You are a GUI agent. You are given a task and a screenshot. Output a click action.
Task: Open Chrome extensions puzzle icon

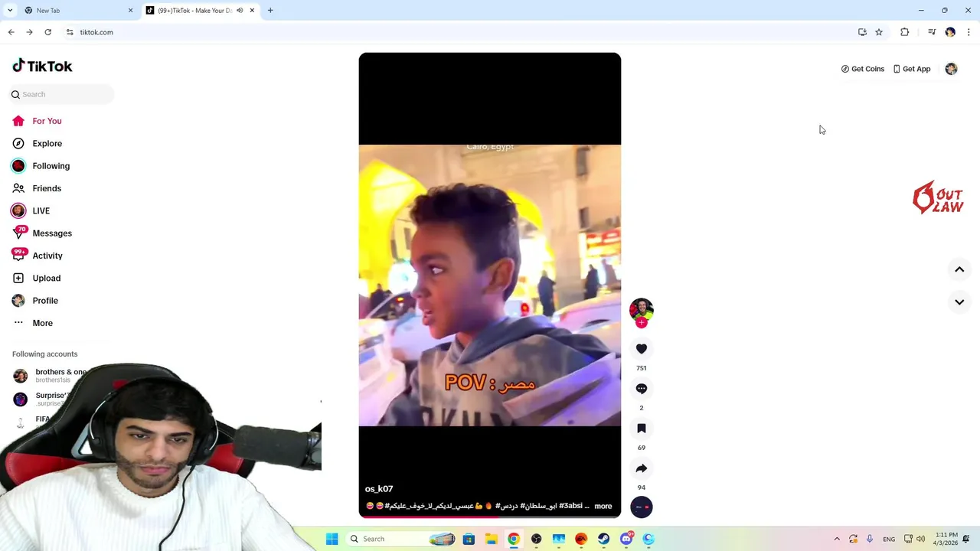coord(905,32)
